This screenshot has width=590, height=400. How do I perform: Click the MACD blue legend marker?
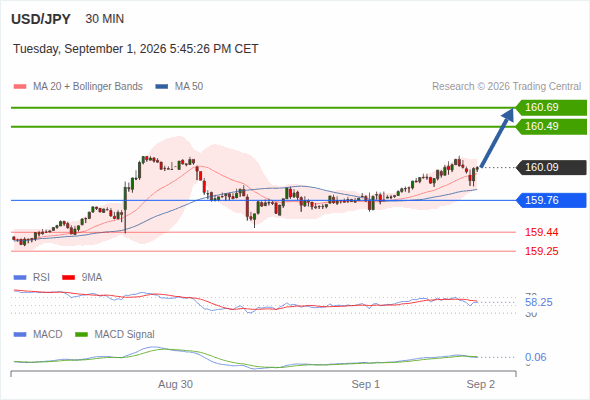click(x=20, y=335)
